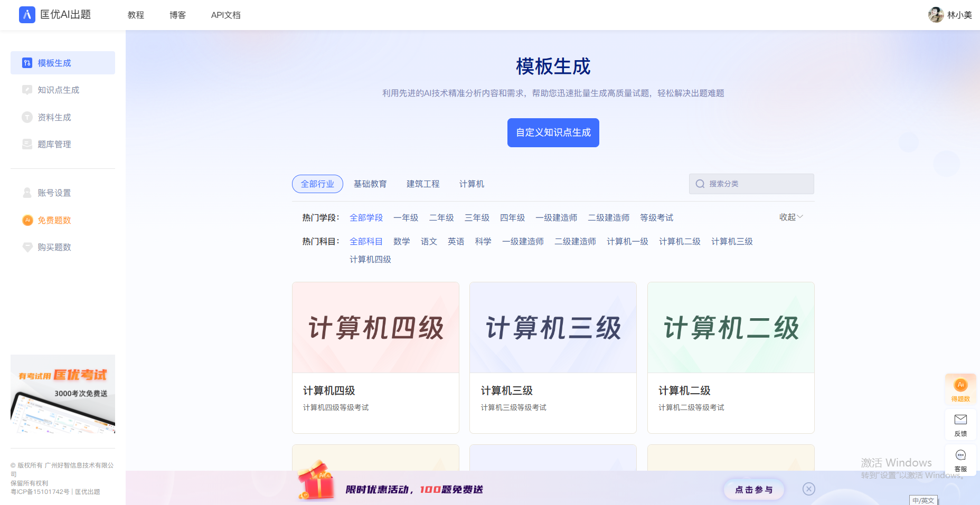This screenshot has height=505, width=980.
Task: Filter 科目 by 一级建造师
Action: click(x=523, y=241)
